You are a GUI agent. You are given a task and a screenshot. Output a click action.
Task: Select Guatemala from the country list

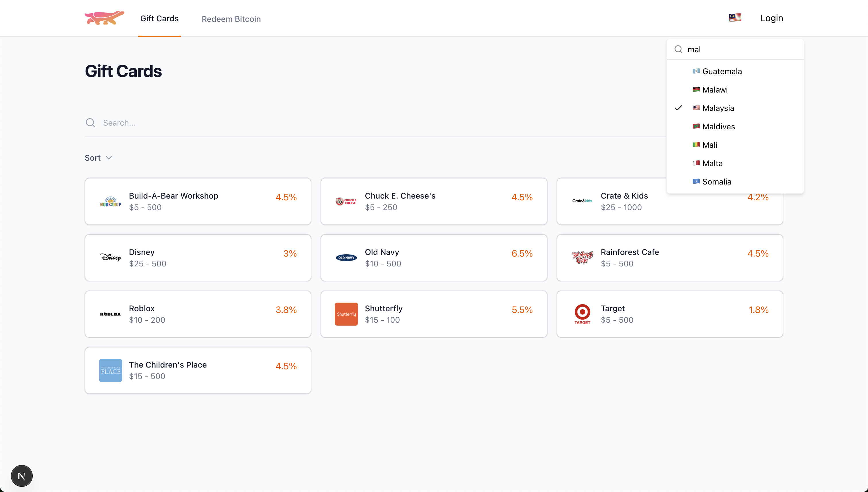point(735,71)
